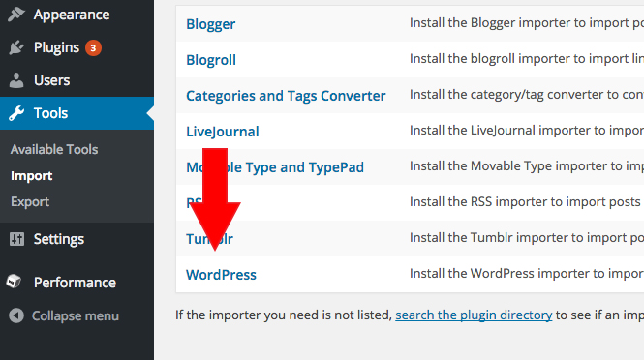The width and height of the screenshot is (644, 360).
Task: Click the blogroll importer description text
Action: (x=527, y=59)
